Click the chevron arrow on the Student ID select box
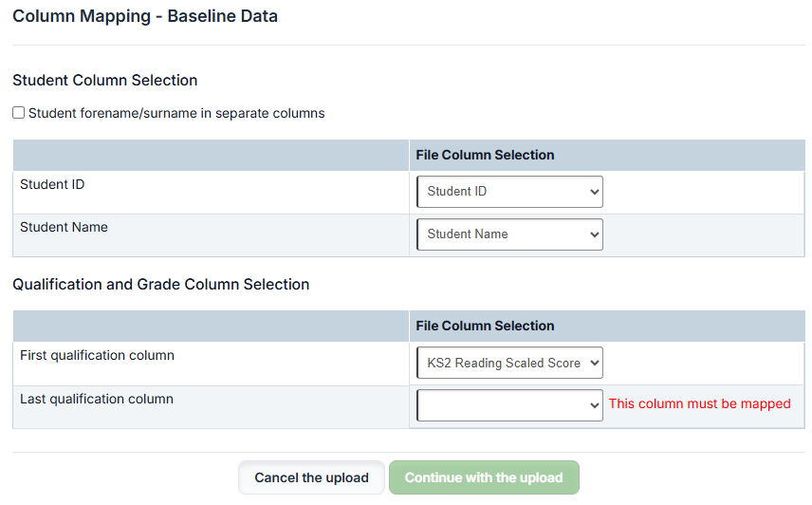The height and width of the screenshot is (505, 812). [595, 192]
